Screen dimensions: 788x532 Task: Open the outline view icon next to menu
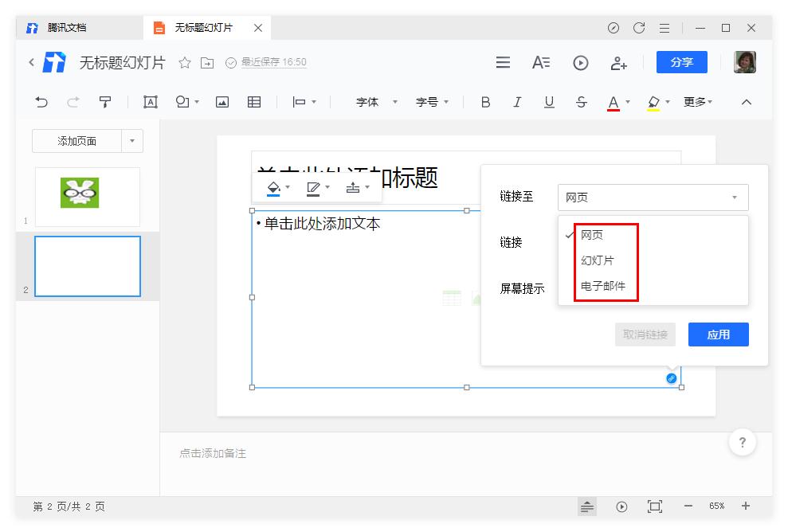543,62
